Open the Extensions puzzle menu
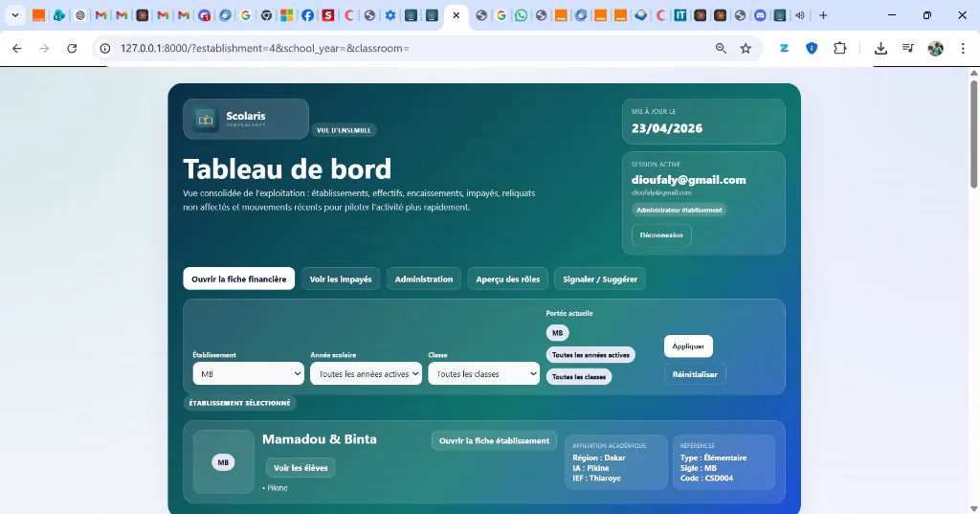 [x=840, y=48]
